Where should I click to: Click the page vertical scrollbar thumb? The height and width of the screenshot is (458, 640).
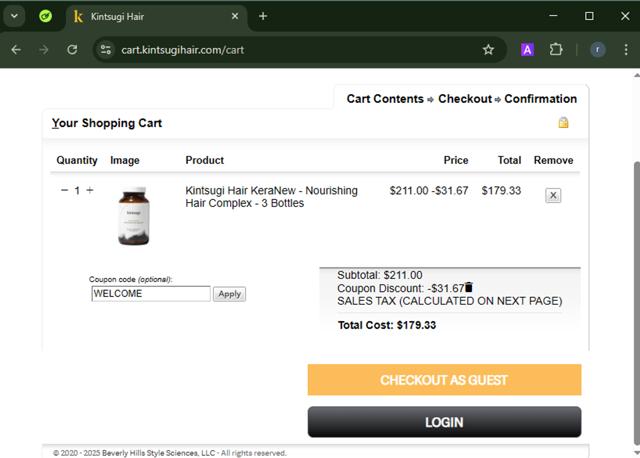click(x=636, y=303)
